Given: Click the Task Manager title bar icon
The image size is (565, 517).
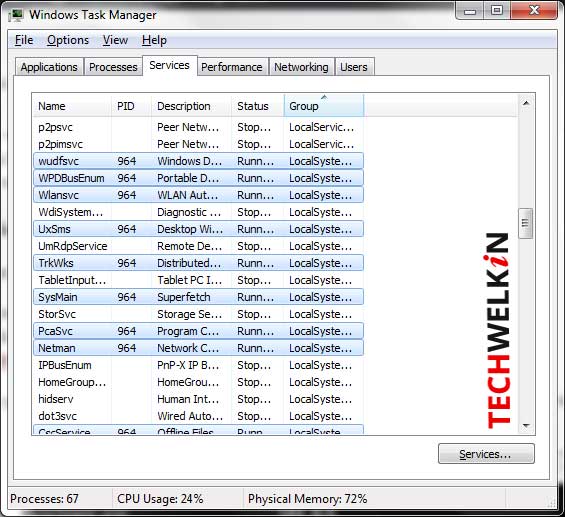Looking at the screenshot, I should tap(16, 14).
